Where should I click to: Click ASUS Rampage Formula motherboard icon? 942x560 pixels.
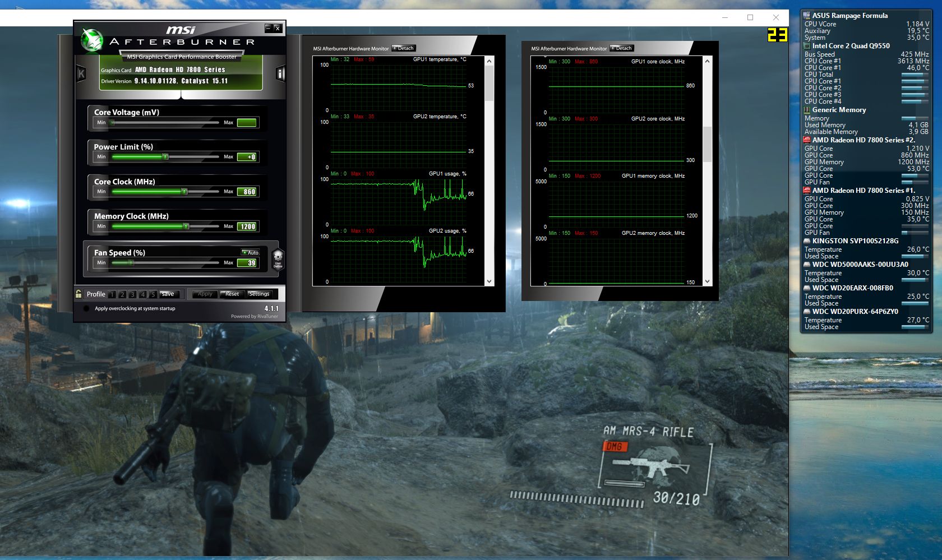807,16
